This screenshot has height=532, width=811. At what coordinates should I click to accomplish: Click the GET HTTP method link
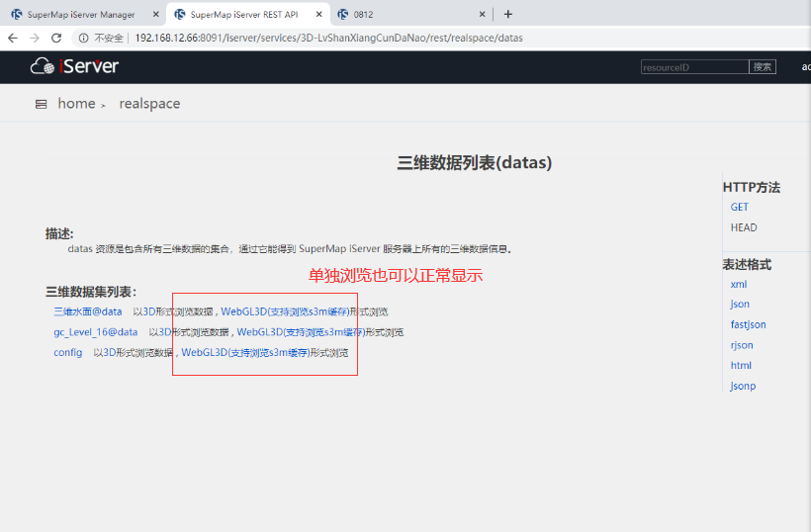point(739,207)
